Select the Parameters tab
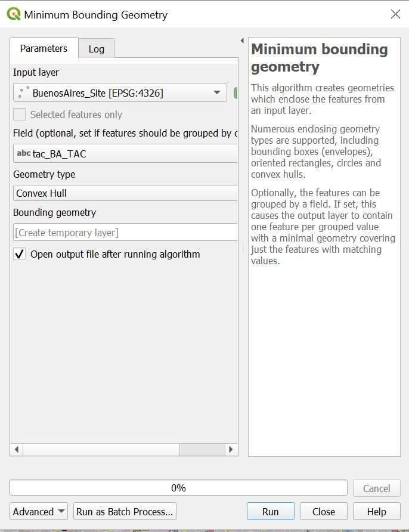Screen dimensions: 409x532 (x=44, y=48)
